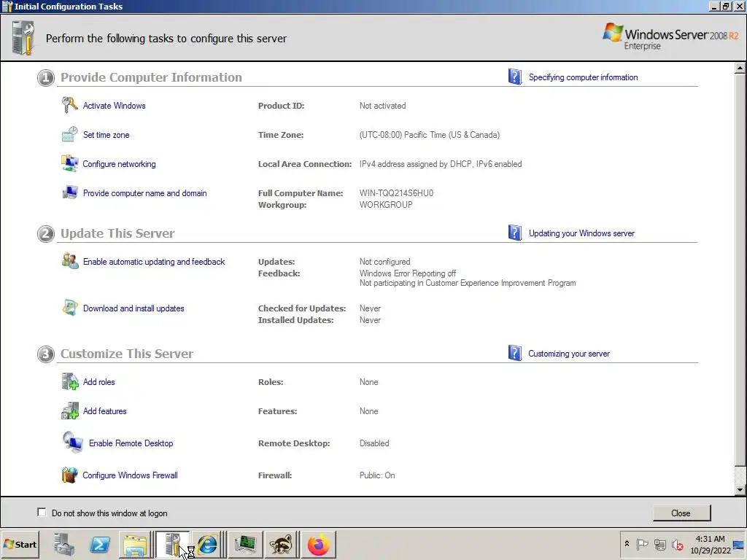Click the Pacific Time zone value text
The image size is (747, 560).
[430, 135]
